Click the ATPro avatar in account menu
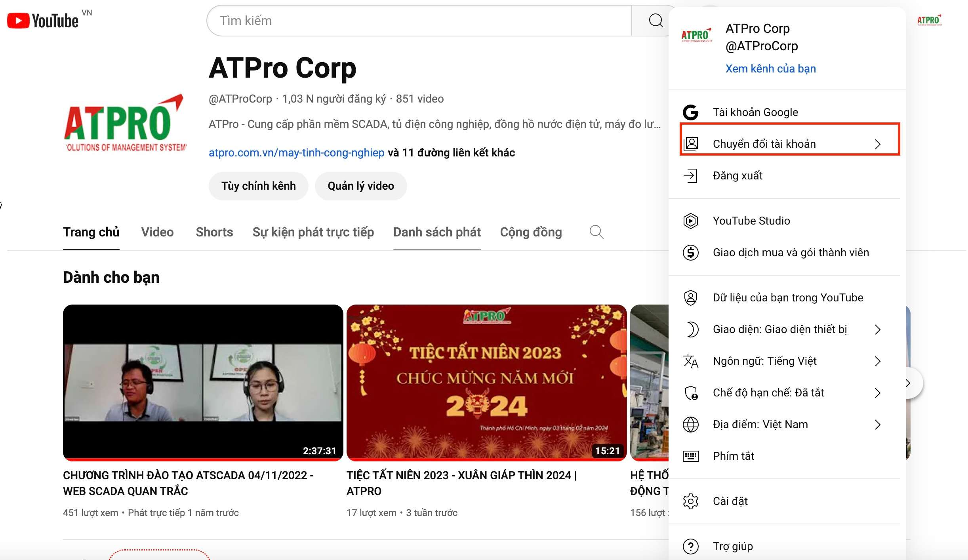The height and width of the screenshot is (560, 968). pos(696,35)
